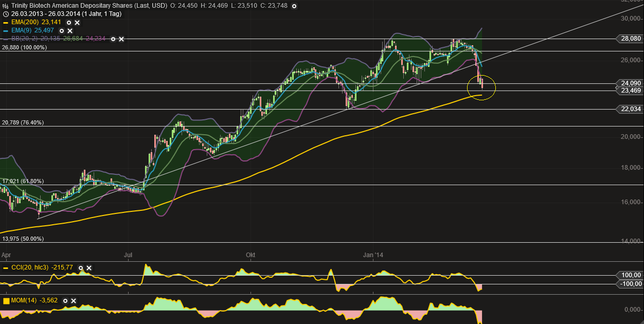
Task: Click the candlestick chart type icon
Action: tap(6, 7)
